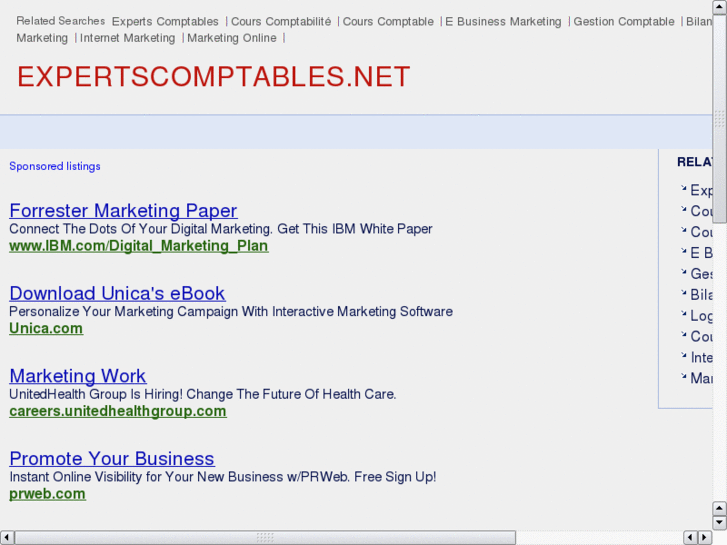
Task: Click the prweb.com green URL
Action: [x=47, y=494]
